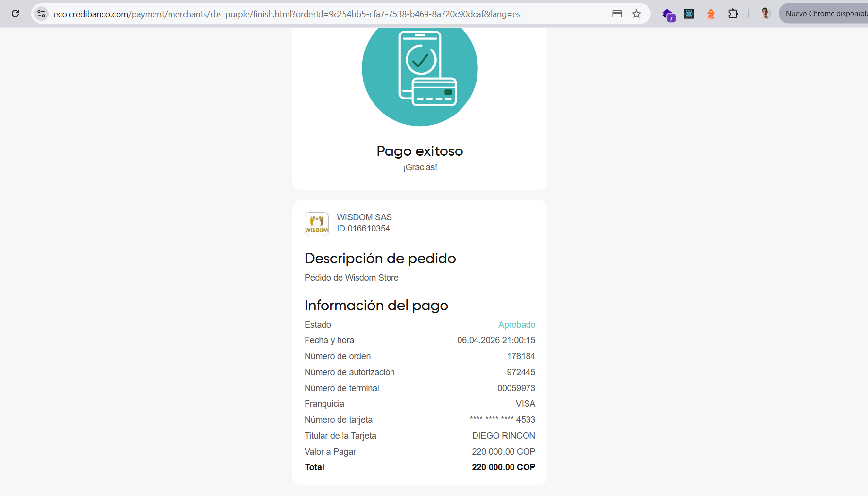Open the purple extension with badge 7

tap(668, 14)
